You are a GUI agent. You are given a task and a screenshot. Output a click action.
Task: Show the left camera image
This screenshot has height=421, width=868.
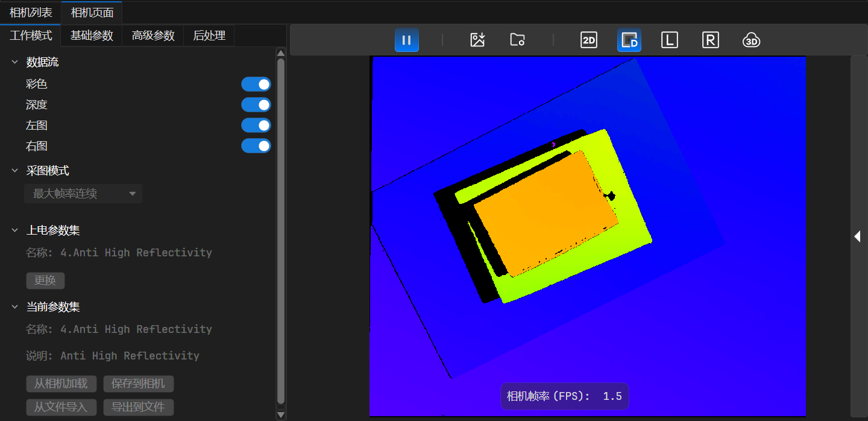tap(669, 40)
